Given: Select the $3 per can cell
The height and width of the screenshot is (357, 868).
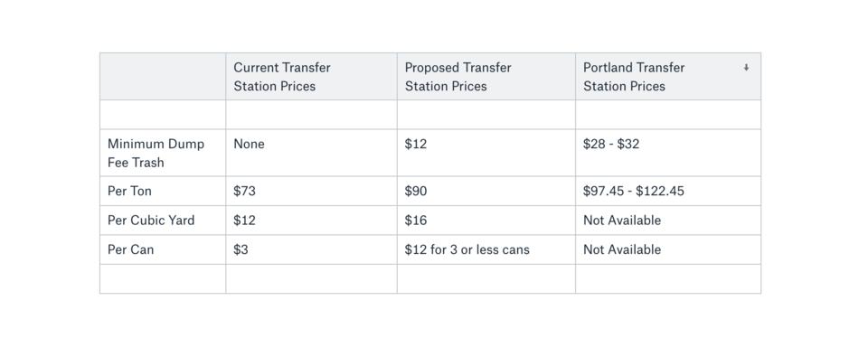Looking at the screenshot, I should (x=311, y=249).
